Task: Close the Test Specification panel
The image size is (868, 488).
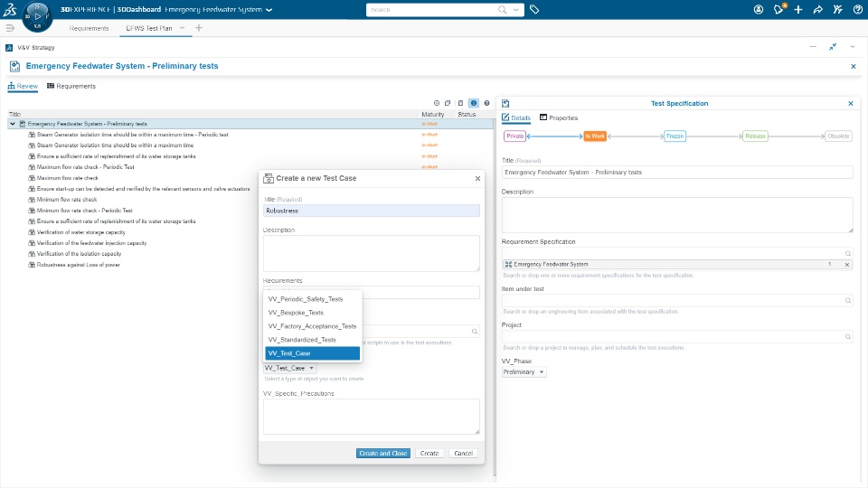Action: click(x=851, y=103)
